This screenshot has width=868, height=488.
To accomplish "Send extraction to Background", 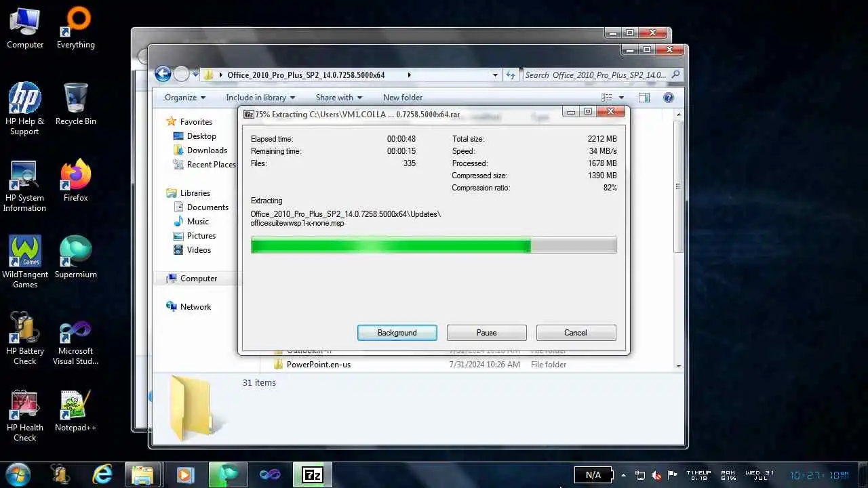I will pos(397,333).
